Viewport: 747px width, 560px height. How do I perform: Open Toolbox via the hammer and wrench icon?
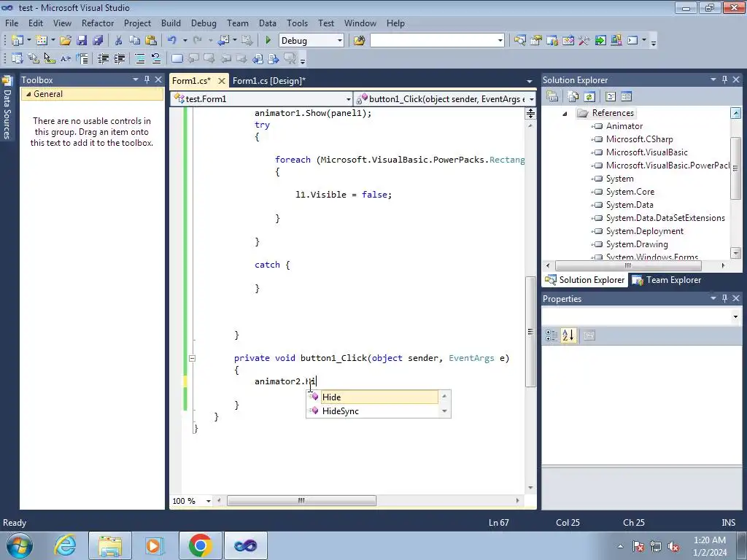(584, 41)
